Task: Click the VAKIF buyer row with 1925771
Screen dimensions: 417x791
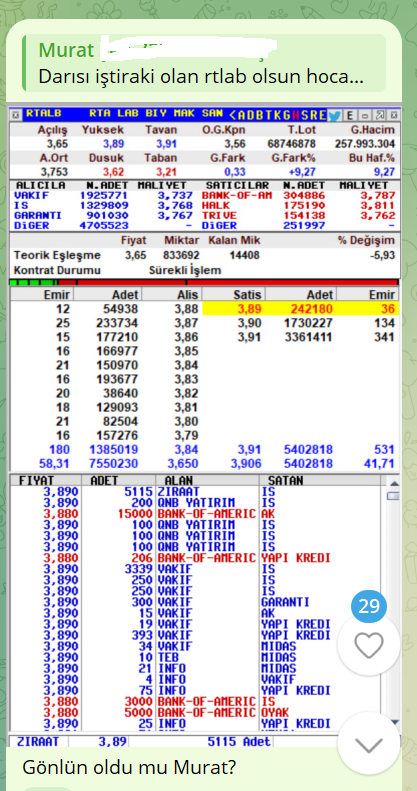Action: [103, 195]
